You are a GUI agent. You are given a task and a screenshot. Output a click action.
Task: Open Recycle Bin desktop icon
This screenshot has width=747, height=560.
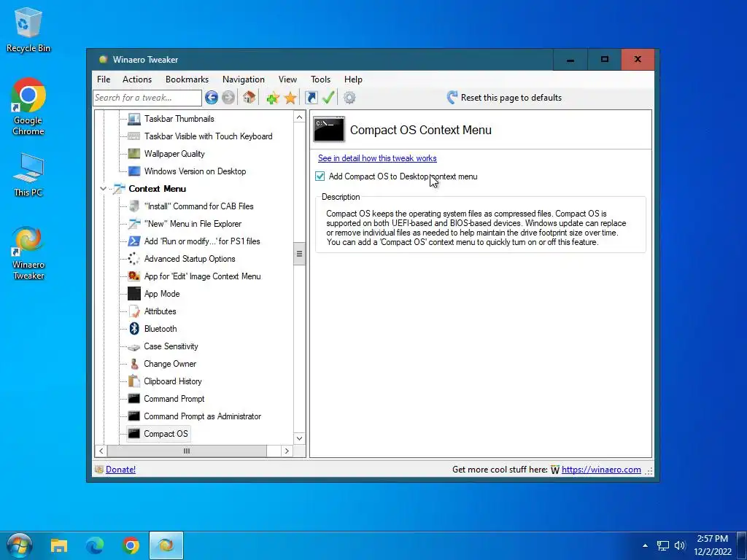pyautogui.click(x=28, y=30)
